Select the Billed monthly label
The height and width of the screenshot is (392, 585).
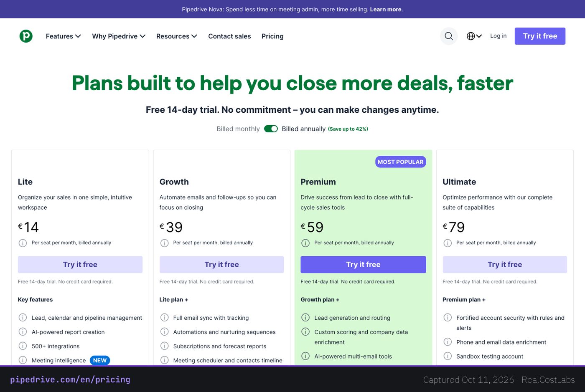(x=238, y=129)
